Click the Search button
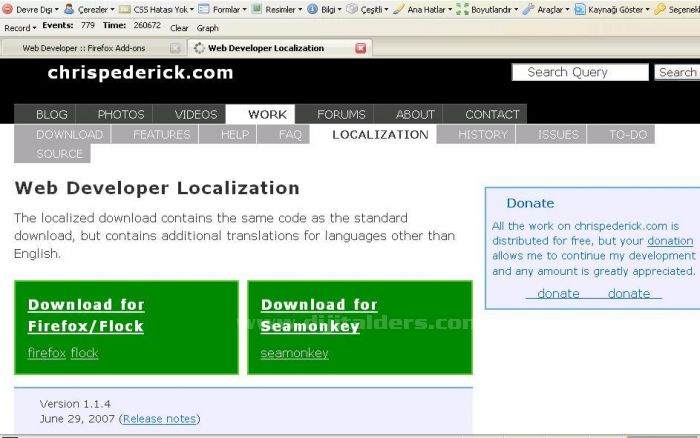Image resolution: width=700 pixels, height=438 pixels. (677, 72)
